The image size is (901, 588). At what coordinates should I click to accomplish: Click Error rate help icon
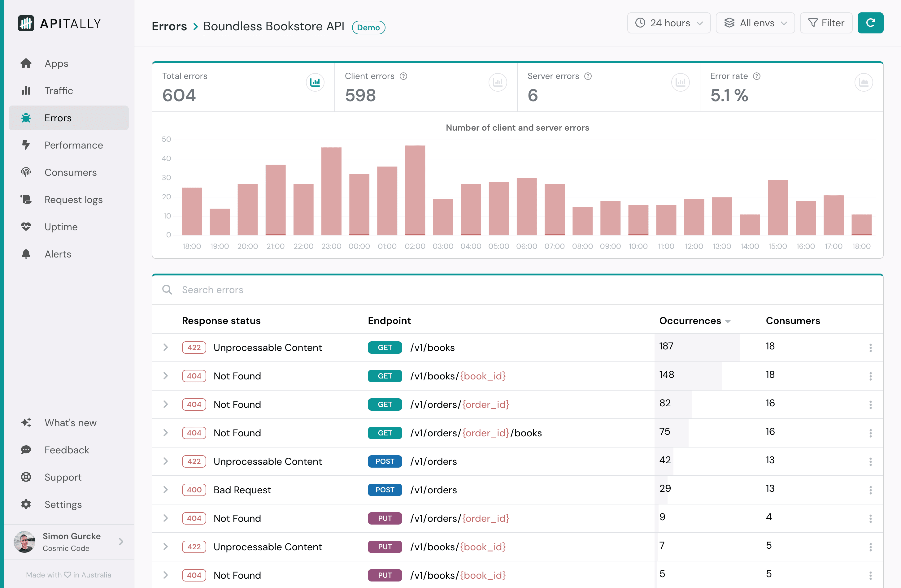point(757,76)
